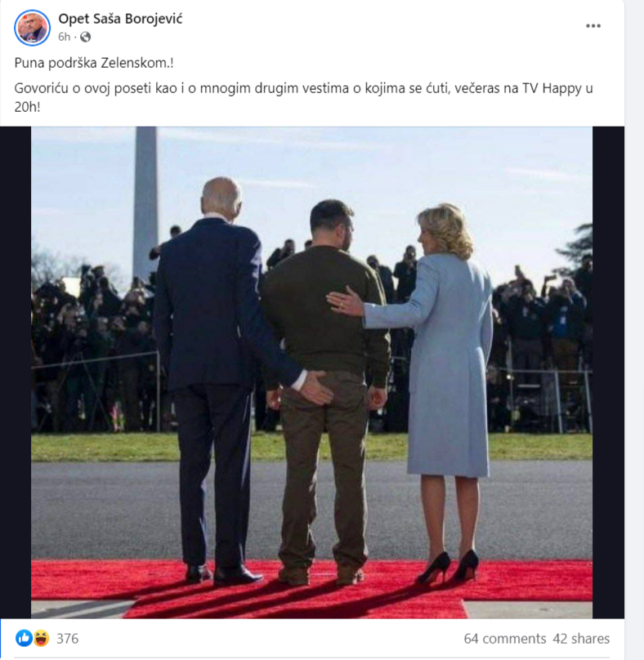Screen dimensions: 644x660
Task: Click the left black letterbox bar of photo
Action: (16, 372)
